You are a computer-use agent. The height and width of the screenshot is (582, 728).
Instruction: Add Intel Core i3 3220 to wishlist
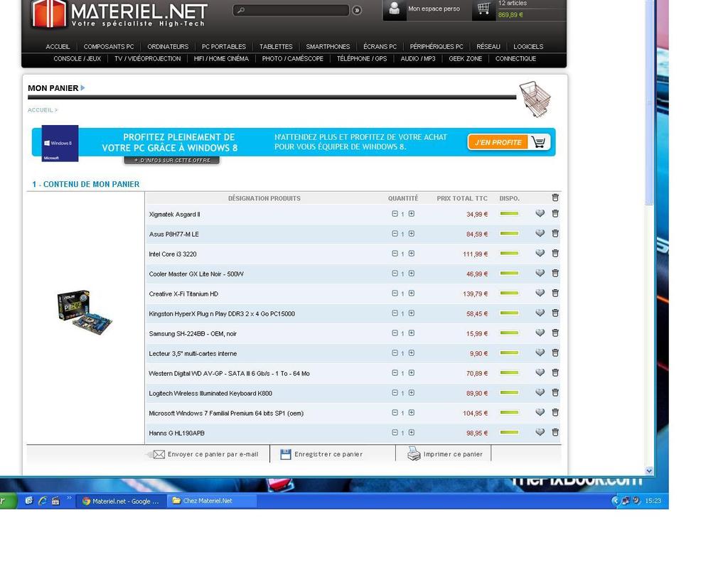(540, 253)
